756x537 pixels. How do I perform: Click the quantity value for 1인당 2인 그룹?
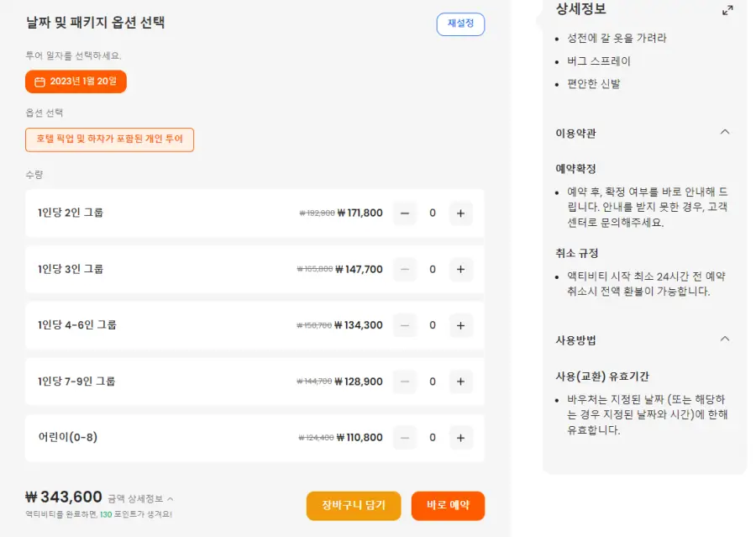point(433,213)
